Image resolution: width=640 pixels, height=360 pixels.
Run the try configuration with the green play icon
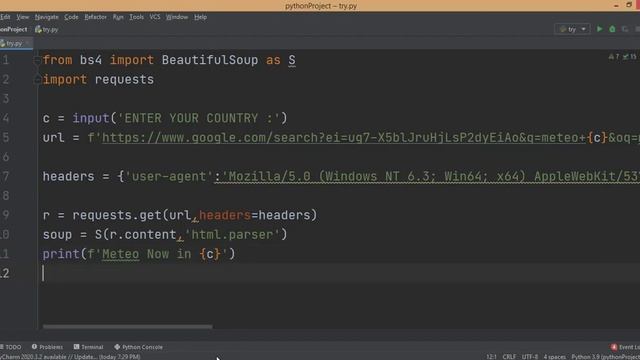599,29
